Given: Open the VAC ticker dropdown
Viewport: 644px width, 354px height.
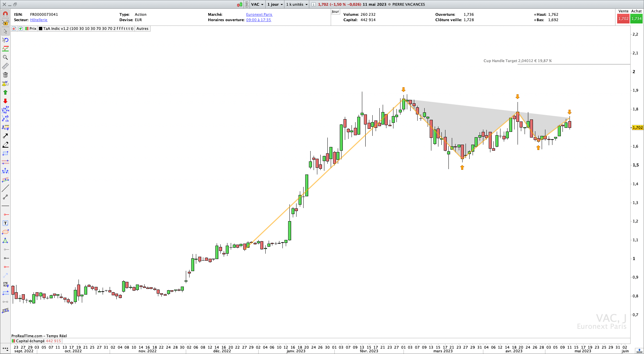Looking at the screenshot, I should pos(257,4).
